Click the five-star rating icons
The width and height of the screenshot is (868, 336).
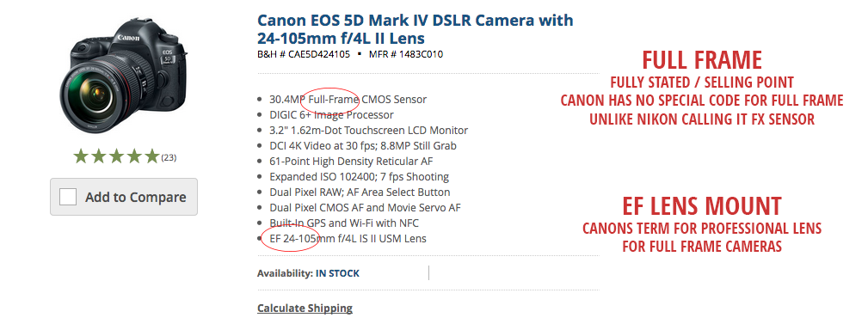coord(116,156)
